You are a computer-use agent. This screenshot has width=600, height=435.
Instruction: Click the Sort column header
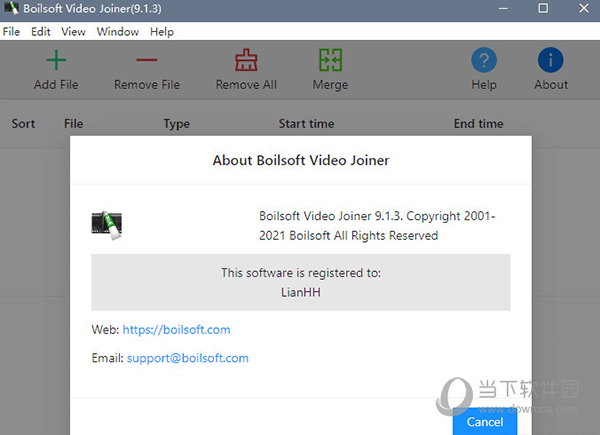23,124
